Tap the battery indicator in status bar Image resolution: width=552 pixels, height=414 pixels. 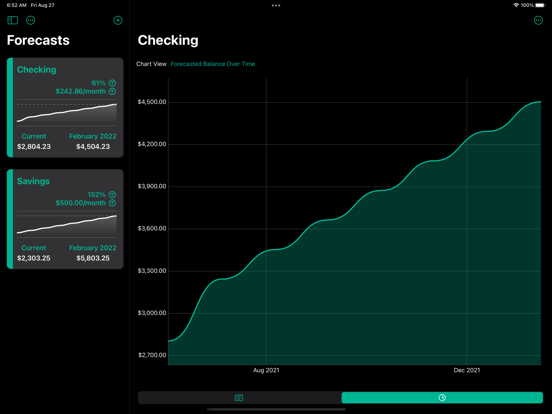(x=540, y=5)
